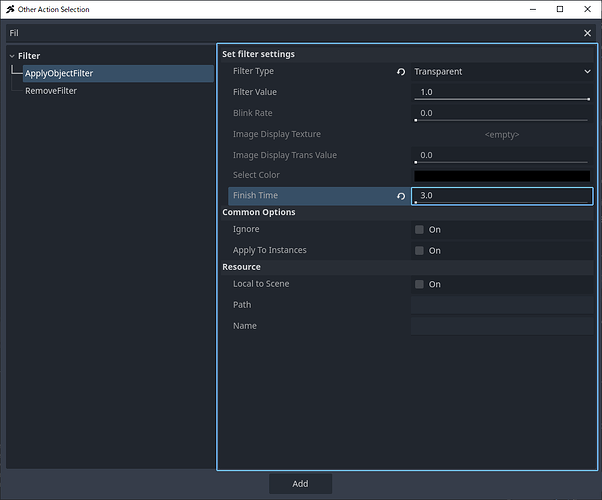Click Image Display Trans Value field
The height and width of the screenshot is (500, 602).
tap(502, 155)
